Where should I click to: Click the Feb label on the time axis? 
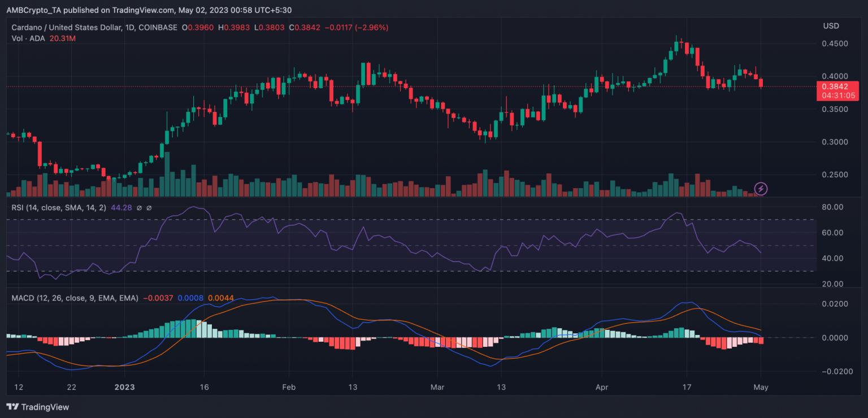point(289,387)
